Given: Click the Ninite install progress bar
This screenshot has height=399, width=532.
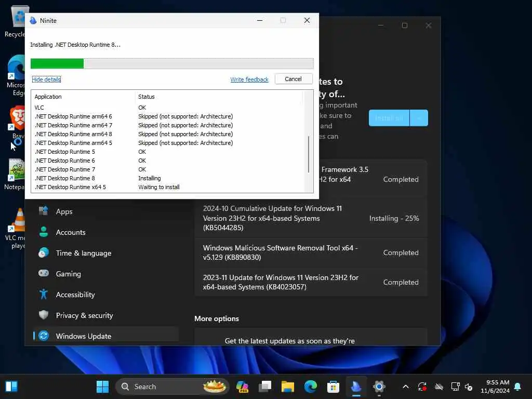Looking at the screenshot, I should coord(172,63).
